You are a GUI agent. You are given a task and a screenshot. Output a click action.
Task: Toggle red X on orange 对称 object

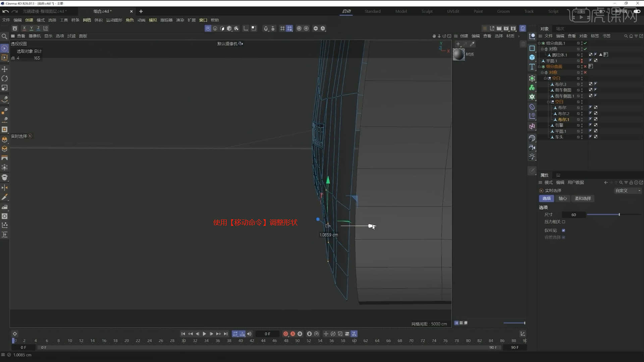(x=585, y=72)
